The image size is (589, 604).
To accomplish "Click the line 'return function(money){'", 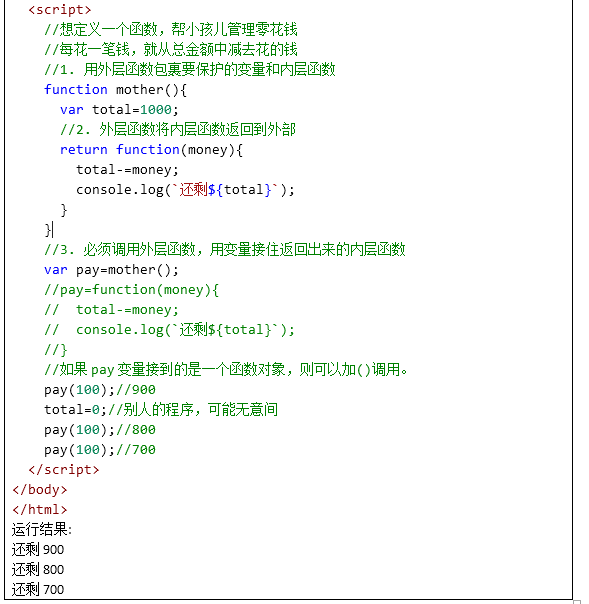I will click(x=151, y=149).
